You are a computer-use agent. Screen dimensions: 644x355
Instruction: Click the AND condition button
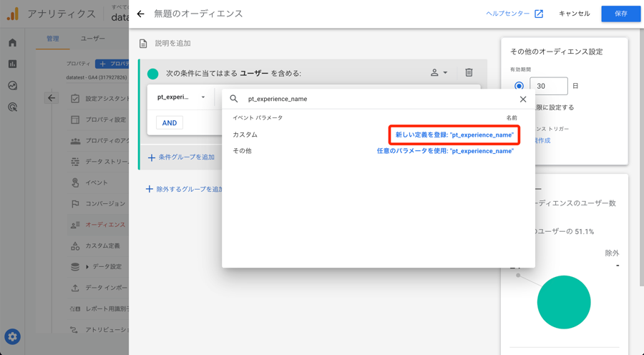click(170, 123)
